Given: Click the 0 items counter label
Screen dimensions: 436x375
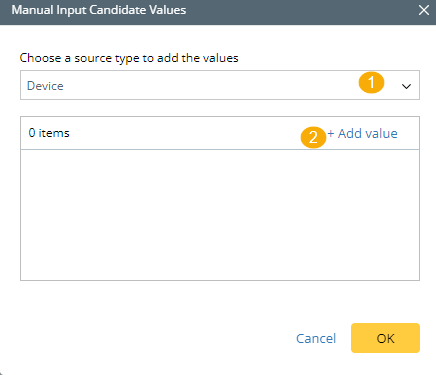Looking at the screenshot, I should [49, 133].
